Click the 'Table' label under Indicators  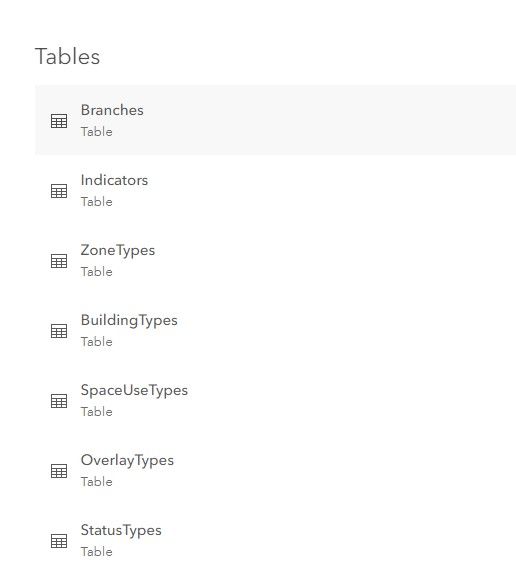pyautogui.click(x=97, y=202)
